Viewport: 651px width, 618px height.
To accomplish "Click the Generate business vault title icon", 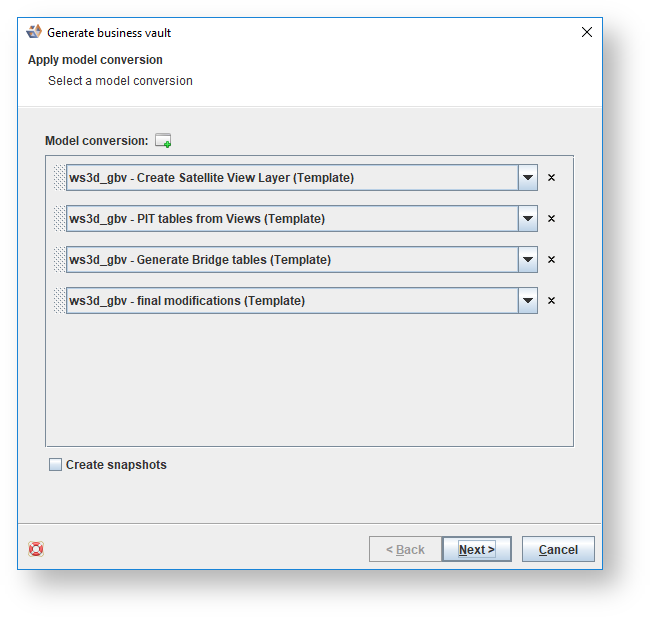I will 34,33.
